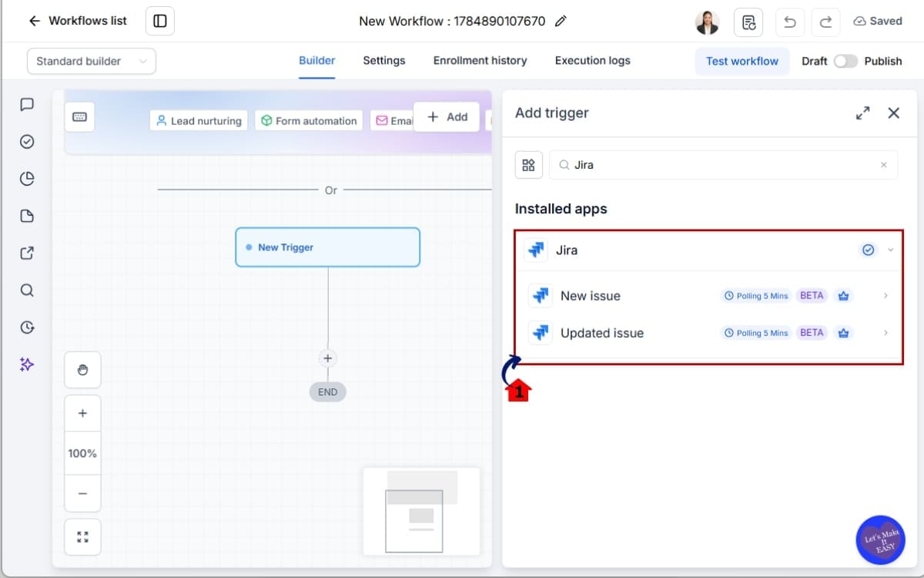Image resolution: width=924 pixels, height=578 pixels.
Task: Fit canvas to screen icon
Action: coord(82,536)
